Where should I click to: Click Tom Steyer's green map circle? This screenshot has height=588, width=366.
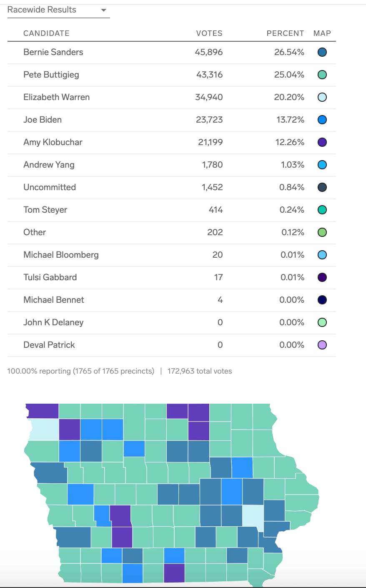coord(322,210)
